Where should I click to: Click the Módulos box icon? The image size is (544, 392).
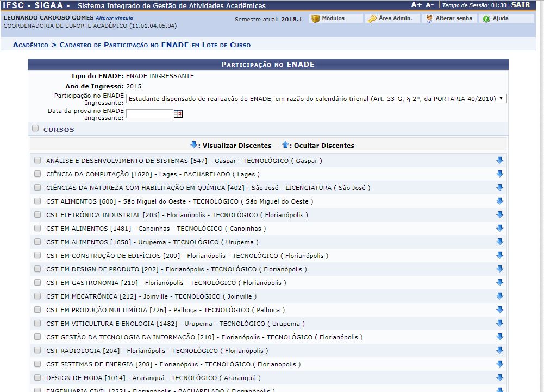coord(315,18)
